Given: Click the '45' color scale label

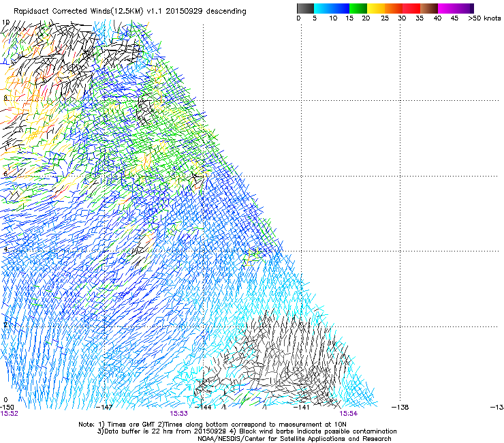Looking at the screenshot, I should tap(454, 18).
